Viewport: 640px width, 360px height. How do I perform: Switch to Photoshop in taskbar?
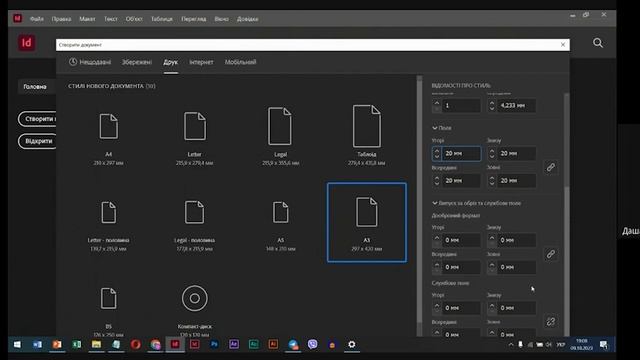click(214, 344)
